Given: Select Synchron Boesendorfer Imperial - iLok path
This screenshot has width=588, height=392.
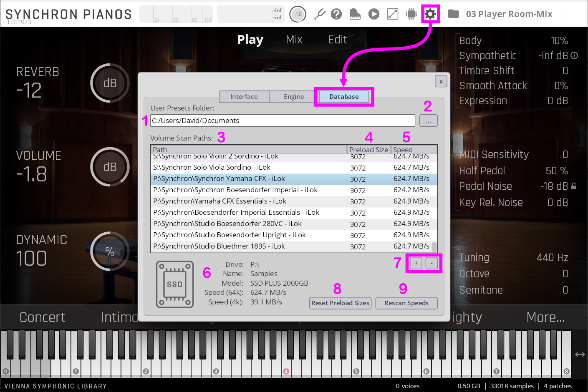Looking at the screenshot, I should tap(235, 190).
